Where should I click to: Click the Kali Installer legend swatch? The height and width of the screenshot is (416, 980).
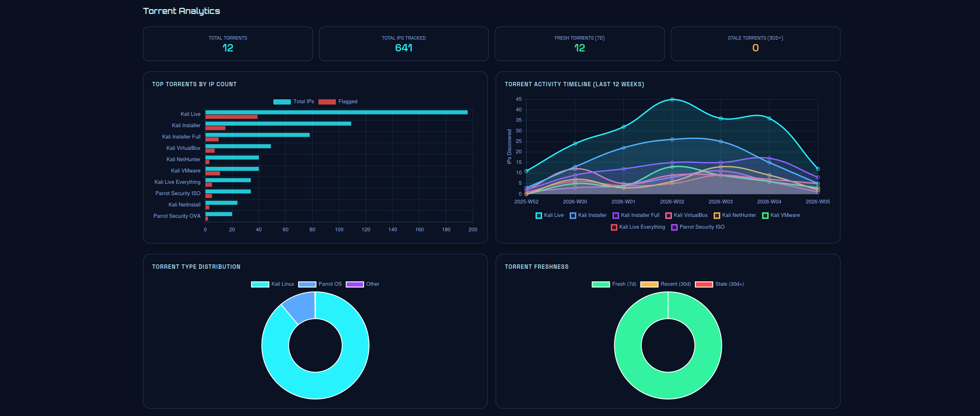[573, 215]
